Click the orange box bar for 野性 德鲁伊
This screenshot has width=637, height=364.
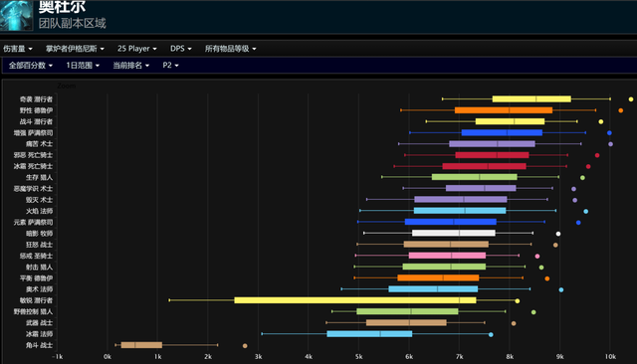coord(504,110)
